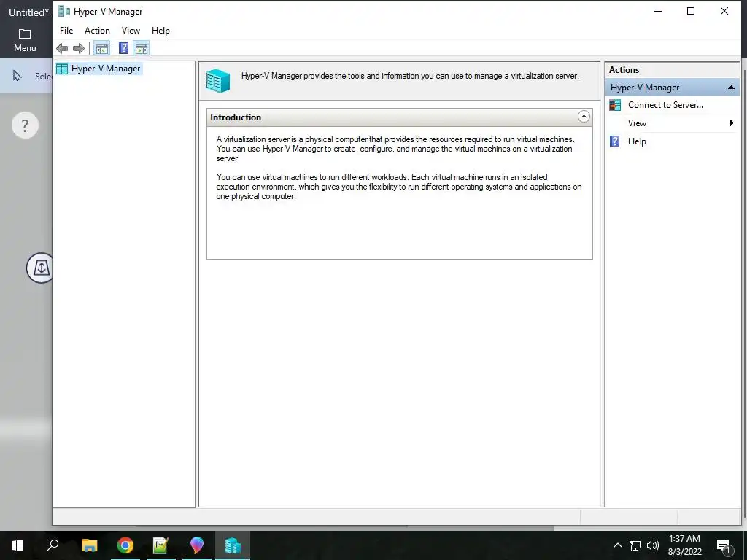This screenshot has height=560, width=747.
Task: Collapse the Hyper-V Manager actions group
Action: tap(731, 87)
